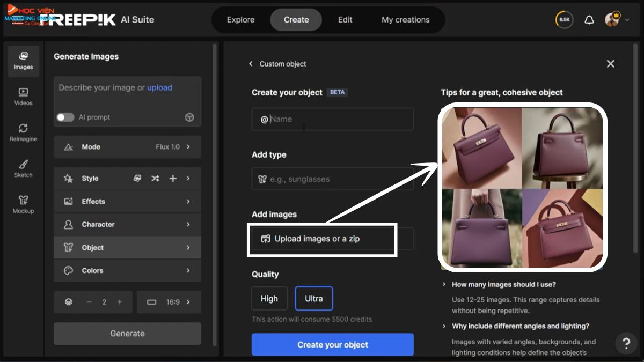Click the Generate button
The height and width of the screenshot is (362, 644).
[x=127, y=334]
